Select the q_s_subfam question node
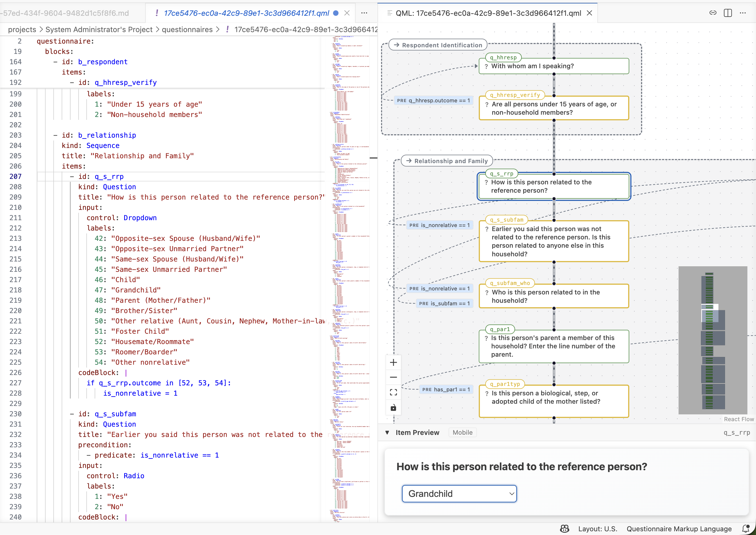 [x=554, y=241]
